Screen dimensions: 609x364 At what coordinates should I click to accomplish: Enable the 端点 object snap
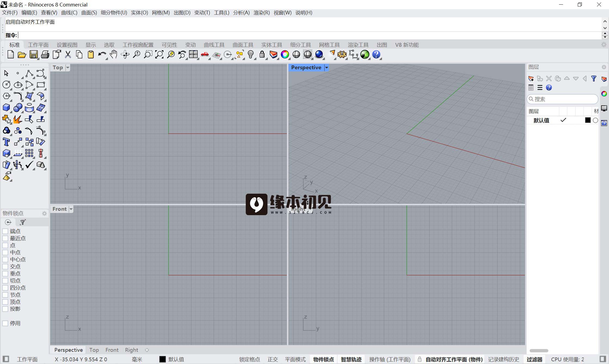(5, 231)
